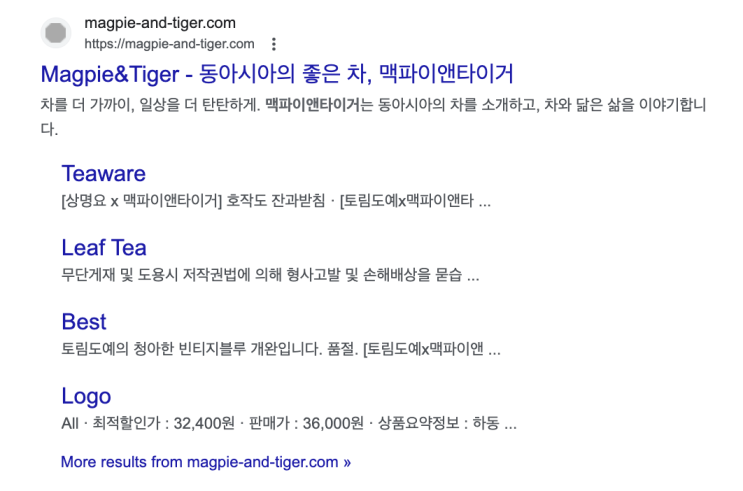Open the three-dot options menu beside the URL
743x491 pixels.
[274, 44]
